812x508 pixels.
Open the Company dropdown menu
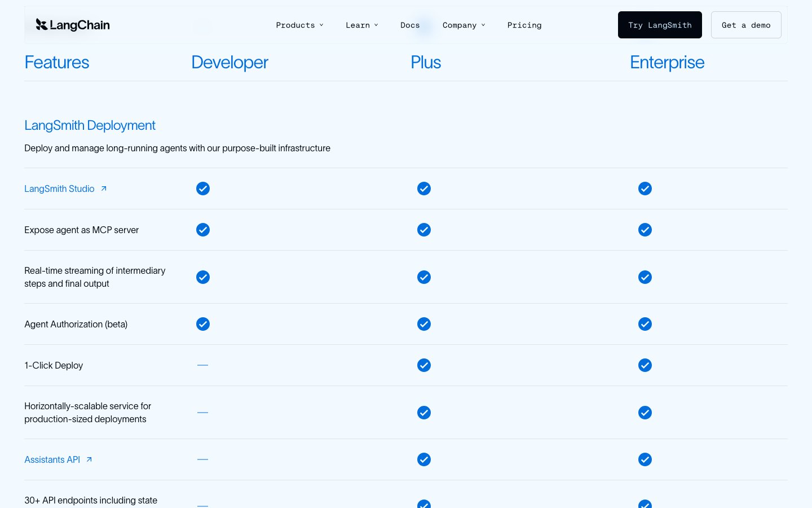[x=464, y=25]
